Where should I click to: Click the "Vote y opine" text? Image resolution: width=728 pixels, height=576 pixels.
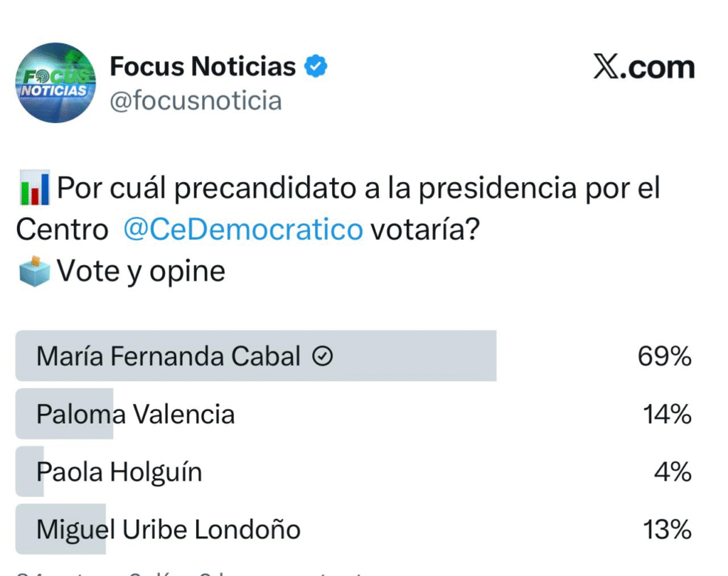[141, 271]
